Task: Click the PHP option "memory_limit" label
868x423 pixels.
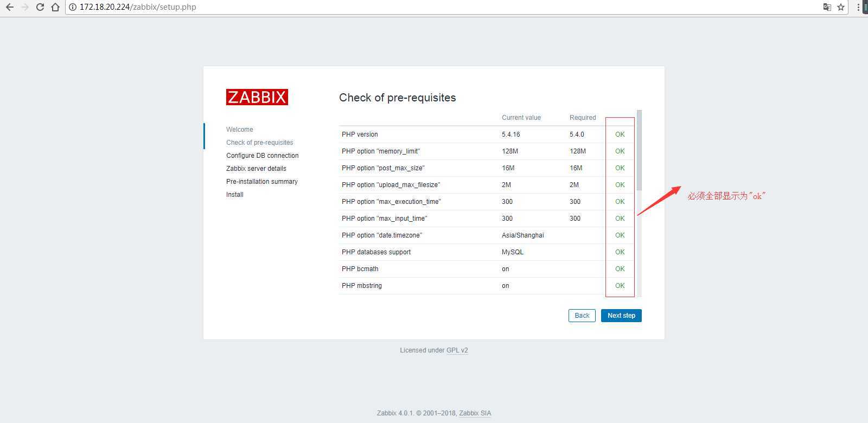Action: click(381, 151)
